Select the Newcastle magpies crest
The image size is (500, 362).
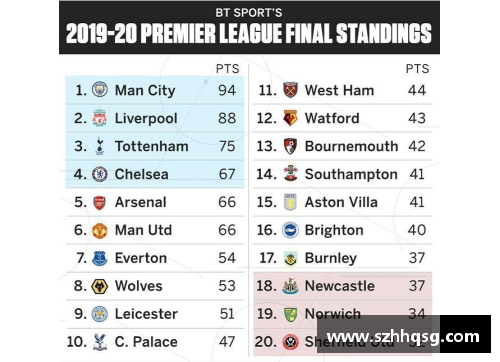pyautogui.click(x=290, y=286)
